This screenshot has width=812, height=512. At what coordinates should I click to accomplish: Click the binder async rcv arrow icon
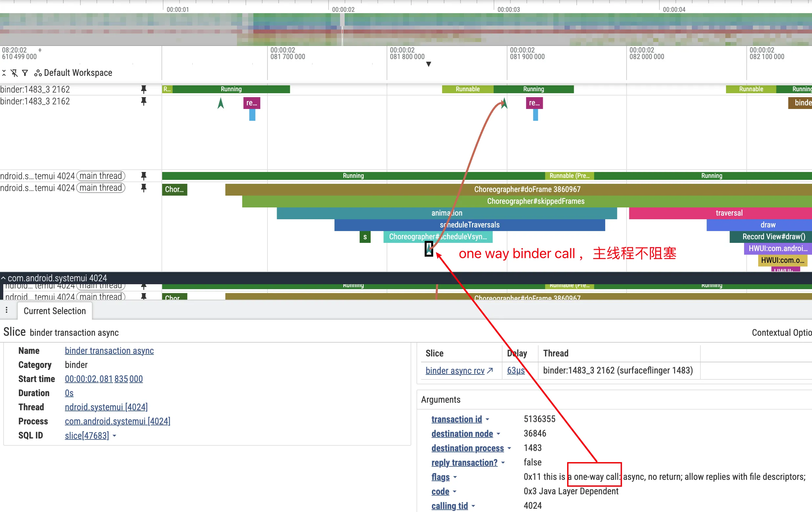tap(490, 371)
